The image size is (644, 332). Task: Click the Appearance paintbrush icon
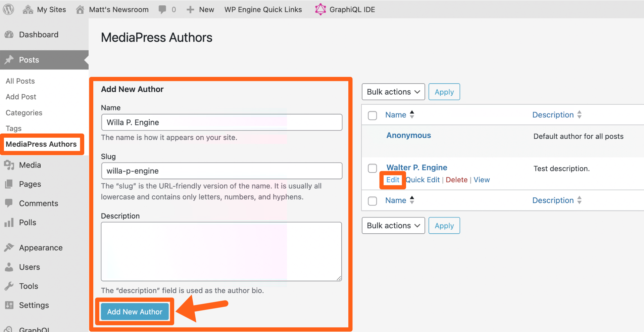tap(9, 248)
